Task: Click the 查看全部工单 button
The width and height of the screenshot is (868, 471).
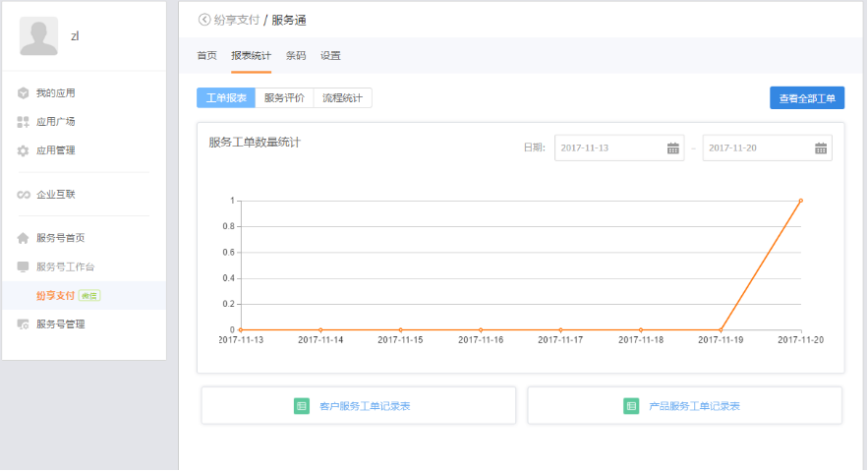Action: [806, 98]
